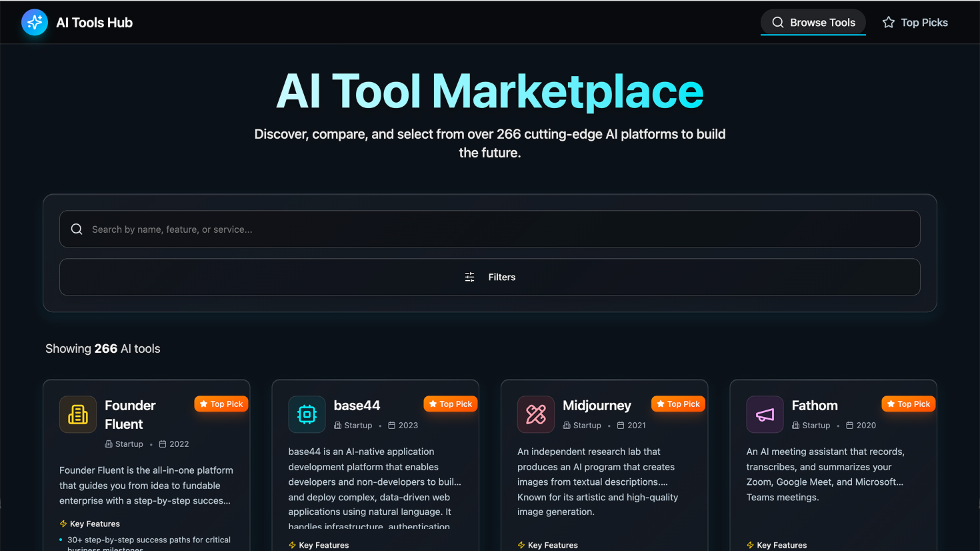
Task: Click the AI Tools Hub brand name
Action: pos(95,23)
